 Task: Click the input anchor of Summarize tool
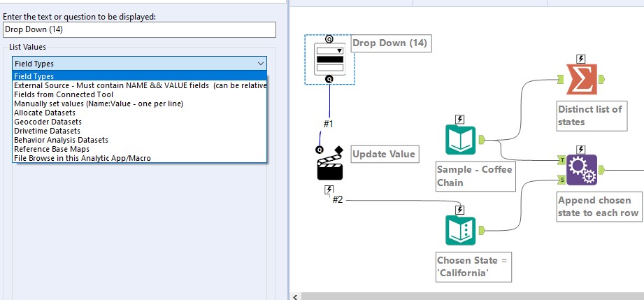click(x=561, y=79)
